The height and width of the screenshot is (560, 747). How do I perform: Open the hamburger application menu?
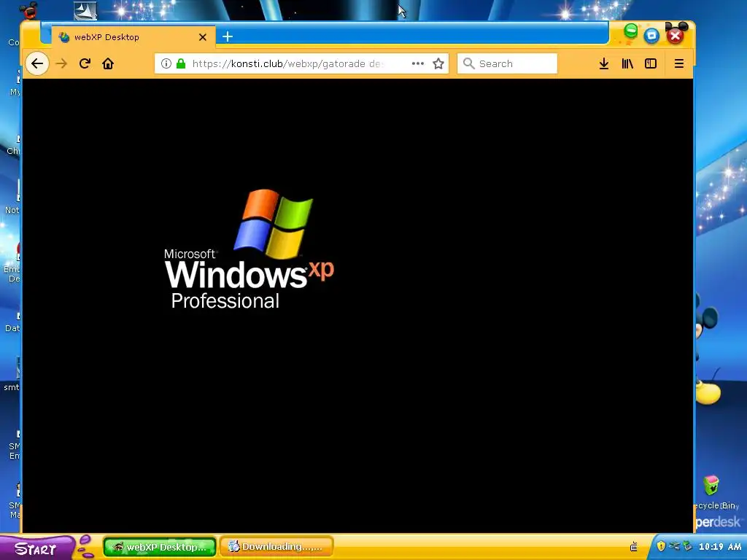[x=679, y=64]
